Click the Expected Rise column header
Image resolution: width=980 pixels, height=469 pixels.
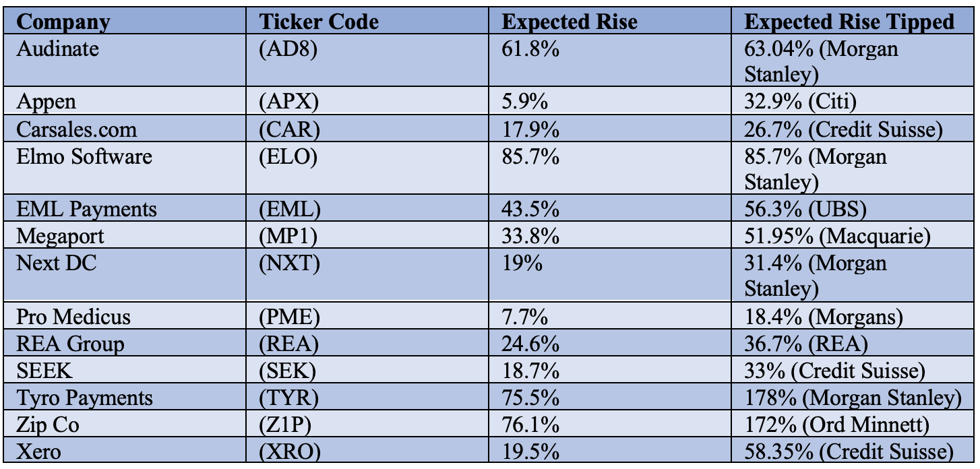coord(570,22)
